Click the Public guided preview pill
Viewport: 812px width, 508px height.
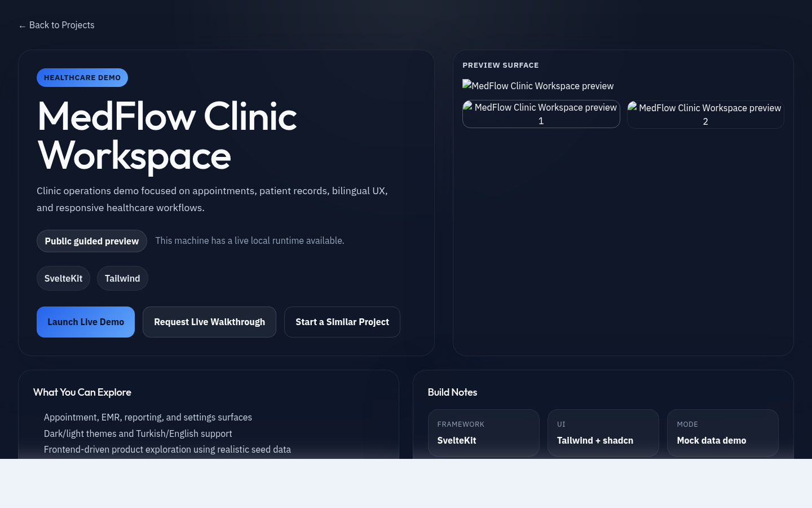[x=91, y=241]
